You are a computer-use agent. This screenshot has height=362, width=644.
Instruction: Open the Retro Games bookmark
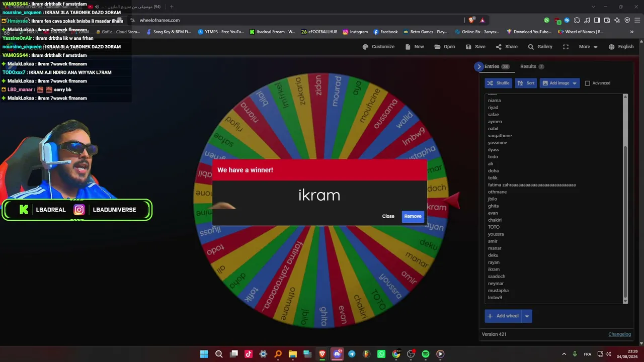[x=425, y=32]
